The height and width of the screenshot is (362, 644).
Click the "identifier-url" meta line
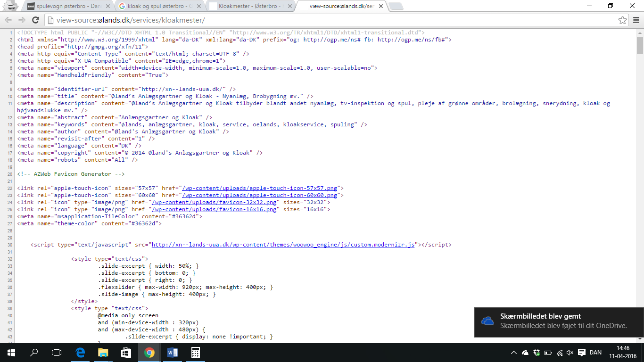tap(126, 89)
